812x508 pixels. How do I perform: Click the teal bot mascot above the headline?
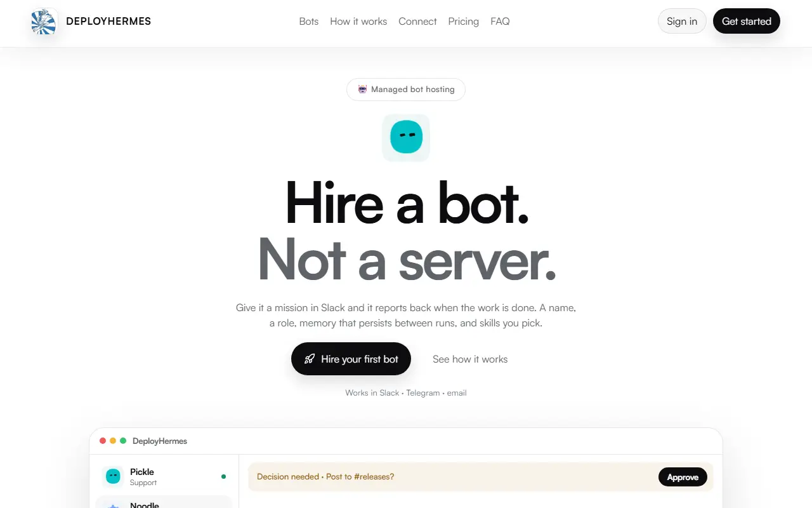406,138
